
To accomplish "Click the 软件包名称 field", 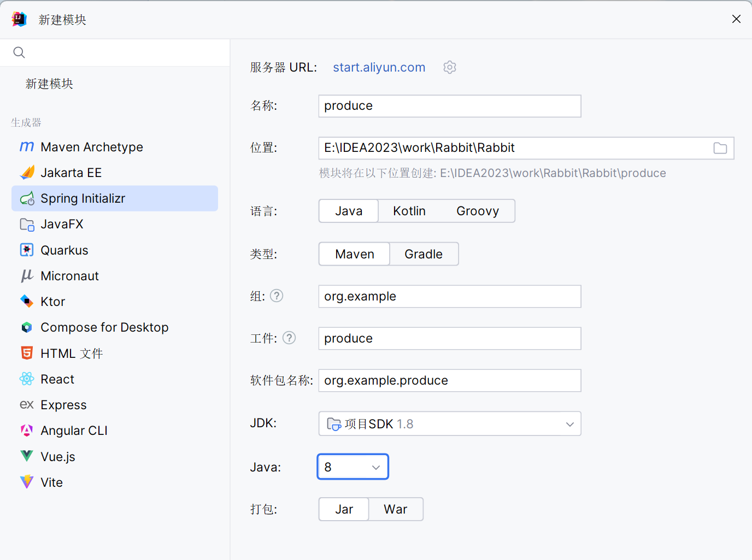I will (x=450, y=380).
